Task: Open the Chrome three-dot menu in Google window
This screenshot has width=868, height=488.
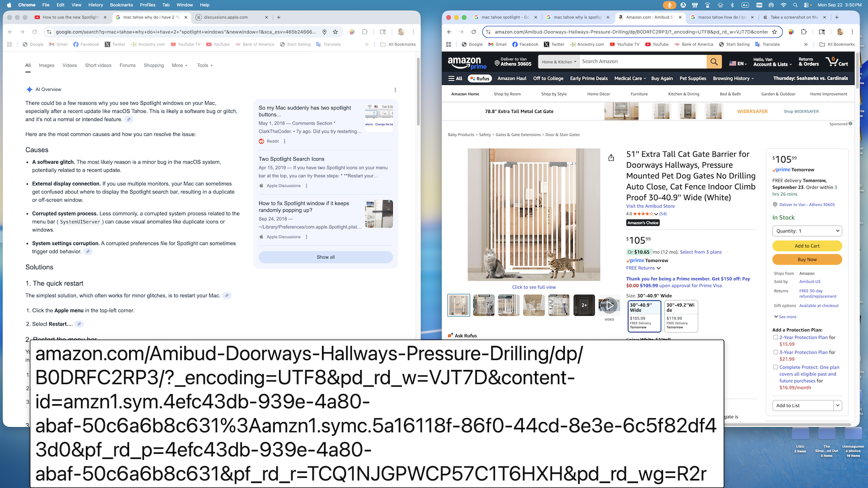Action: point(413,32)
